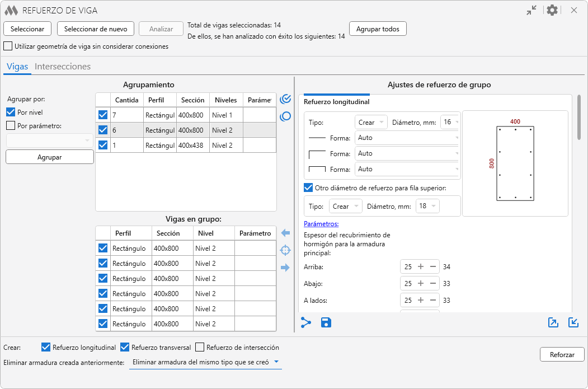Click the Reforzar button

pyautogui.click(x=562, y=354)
